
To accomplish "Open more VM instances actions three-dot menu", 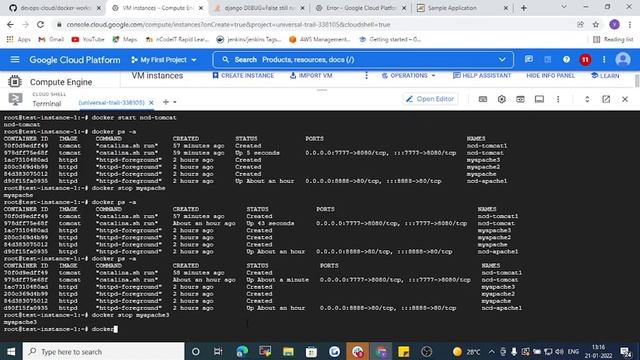I will tap(366, 76).
